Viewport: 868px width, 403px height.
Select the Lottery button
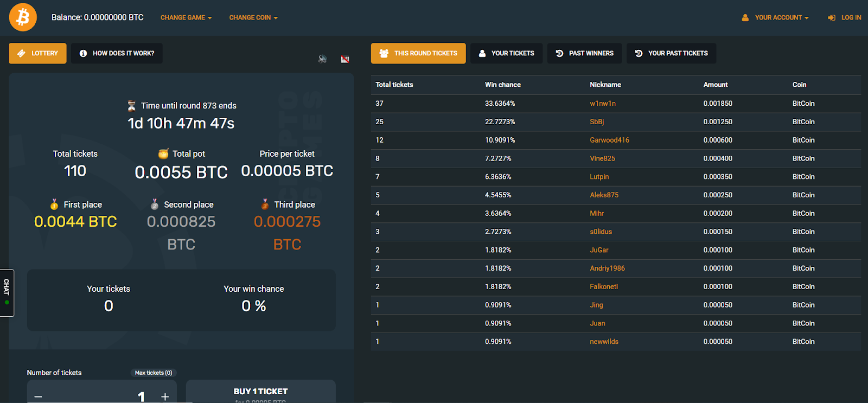click(x=37, y=53)
